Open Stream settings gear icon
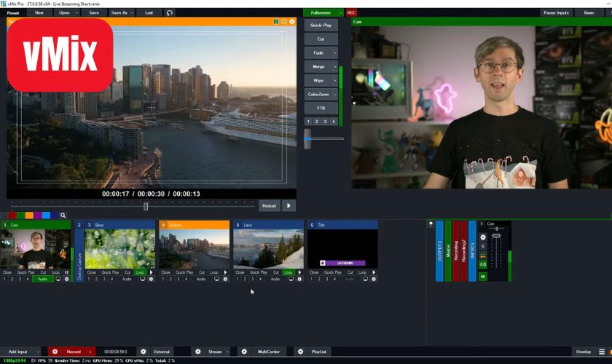The image size is (612, 364). pos(198,352)
